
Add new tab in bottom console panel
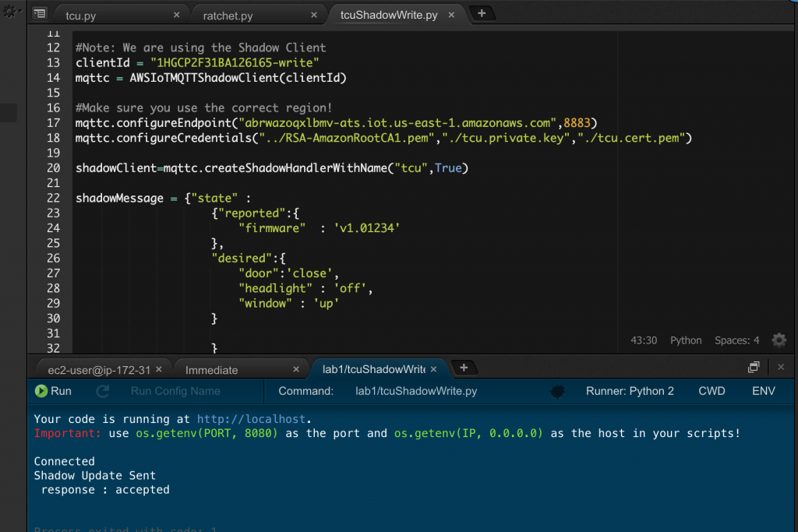(x=464, y=368)
